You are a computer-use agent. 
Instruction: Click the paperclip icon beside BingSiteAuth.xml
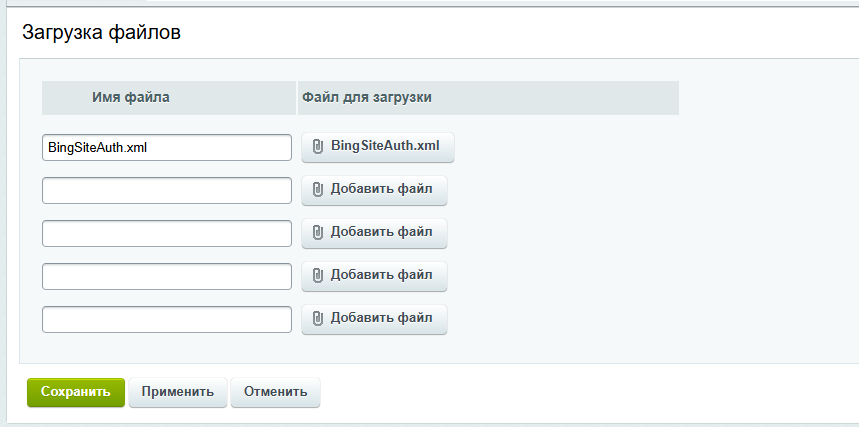(317, 146)
